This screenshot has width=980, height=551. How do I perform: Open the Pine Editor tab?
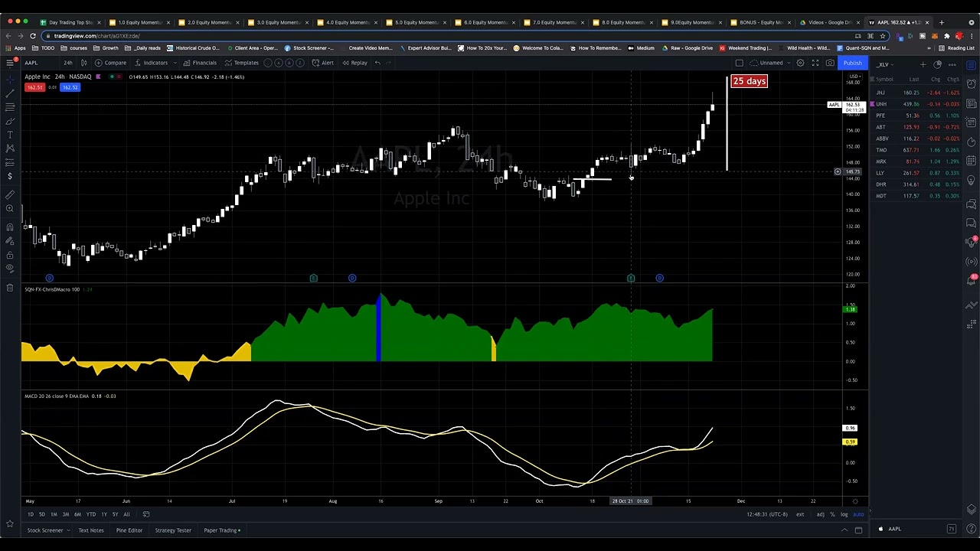[x=129, y=530]
